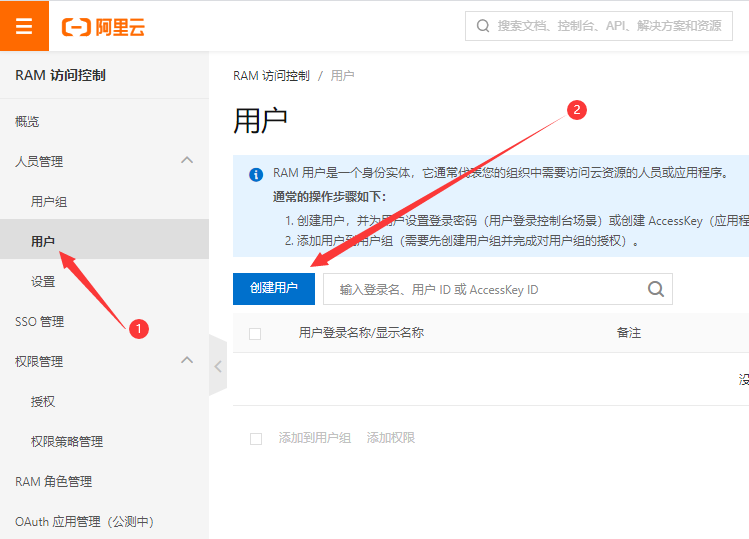Viewport: 749px width, 539px height.
Task: Click the blue info icon in the notice
Action: coord(256,174)
